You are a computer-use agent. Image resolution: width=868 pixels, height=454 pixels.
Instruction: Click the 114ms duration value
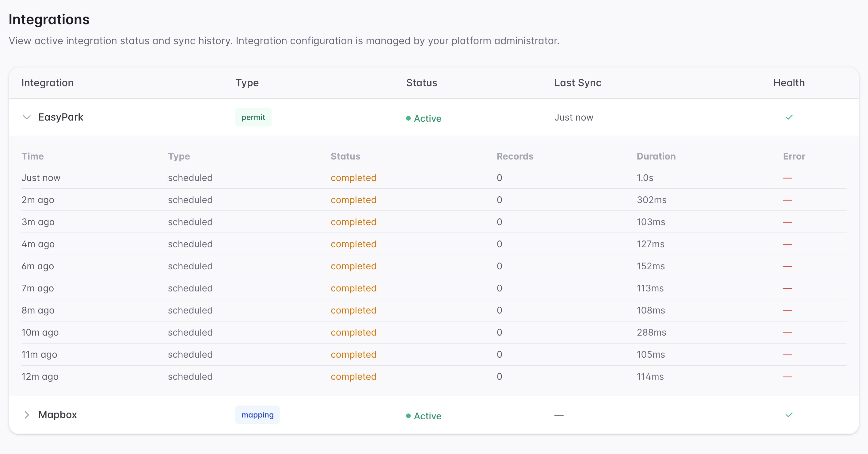tap(650, 377)
